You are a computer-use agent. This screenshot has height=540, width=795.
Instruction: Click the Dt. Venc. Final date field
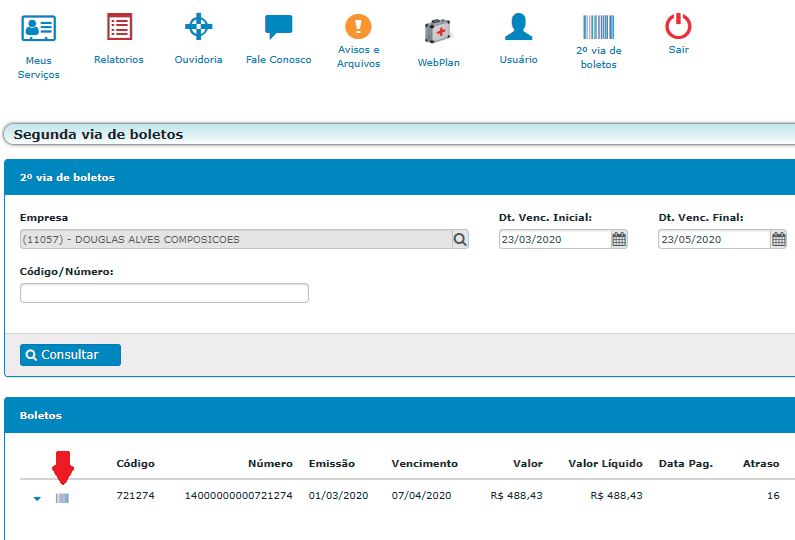coord(714,239)
